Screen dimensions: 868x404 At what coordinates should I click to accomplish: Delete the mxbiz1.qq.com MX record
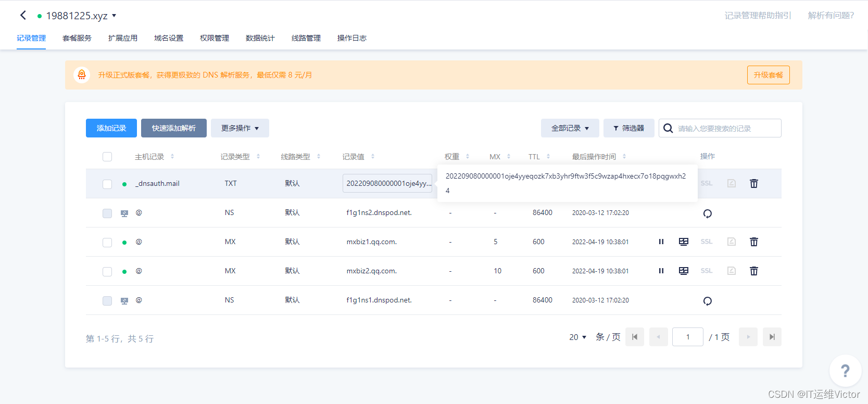point(753,242)
